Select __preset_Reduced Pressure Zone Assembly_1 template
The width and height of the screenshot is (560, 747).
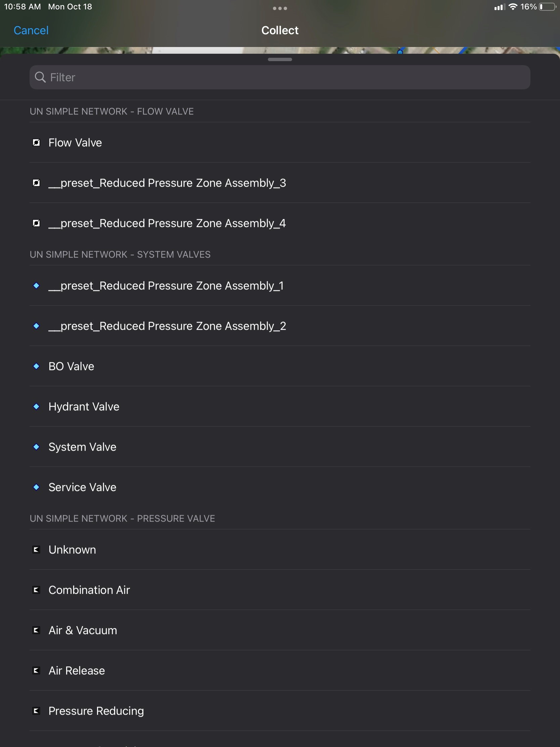280,286
